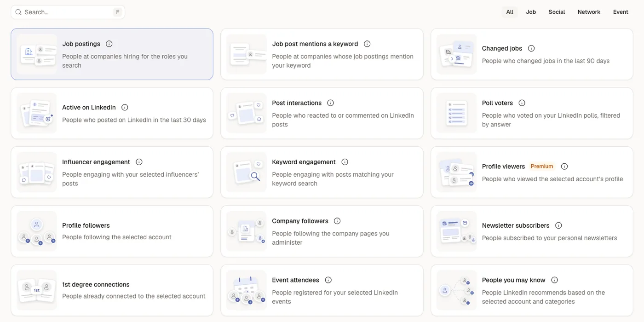Select the Profile viewers title
The image size is (644, 322).
click(x=503, y=167)
